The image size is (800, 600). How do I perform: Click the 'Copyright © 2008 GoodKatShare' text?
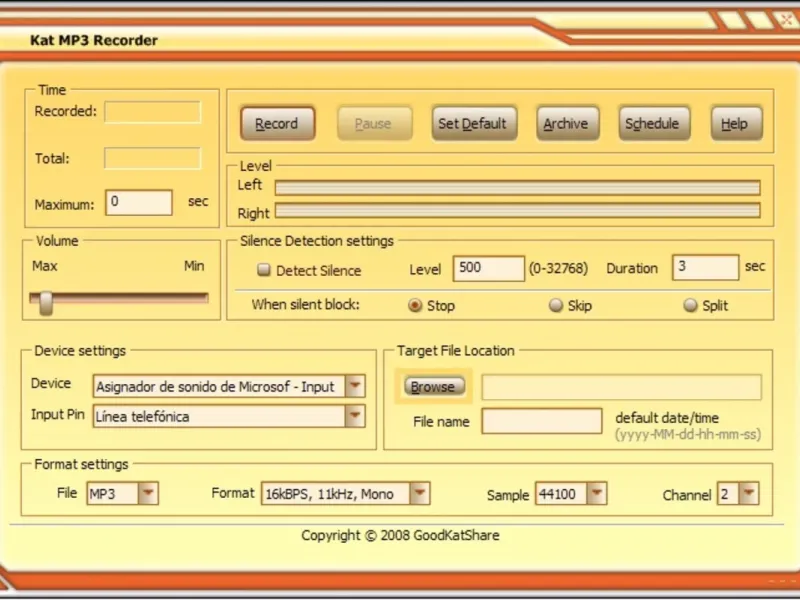400,535
